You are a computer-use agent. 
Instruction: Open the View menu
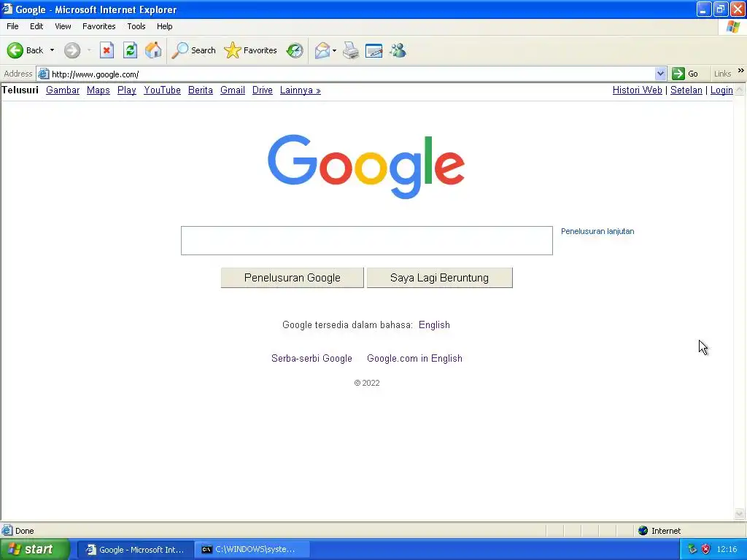click(x=63, y=26)
